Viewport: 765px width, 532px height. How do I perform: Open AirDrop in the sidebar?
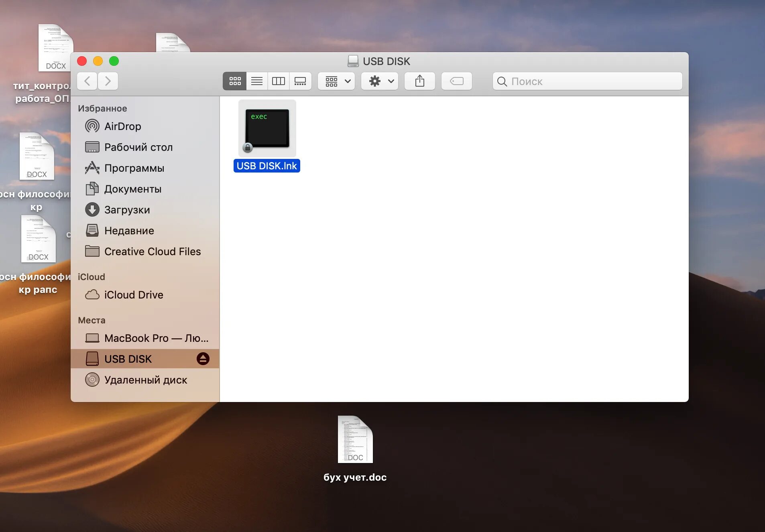(x=145, y=126)
